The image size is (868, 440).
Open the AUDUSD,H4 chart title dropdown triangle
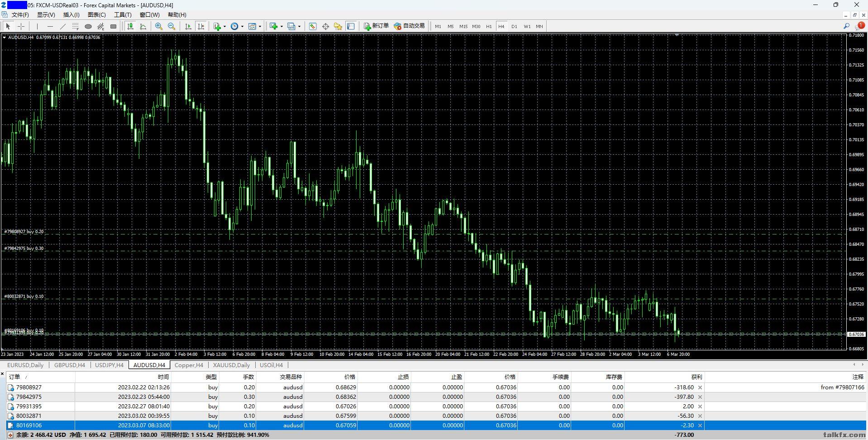(4, 38)
